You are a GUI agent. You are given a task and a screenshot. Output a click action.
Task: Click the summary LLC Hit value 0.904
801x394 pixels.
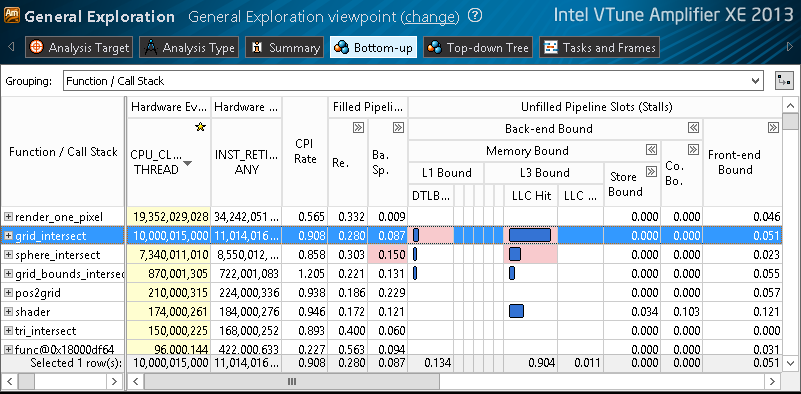pos(541,363)
